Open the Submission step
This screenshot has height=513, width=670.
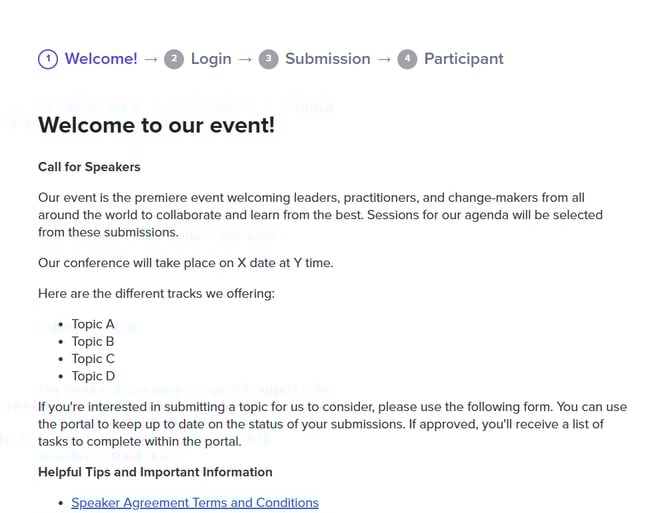[327, 59]
